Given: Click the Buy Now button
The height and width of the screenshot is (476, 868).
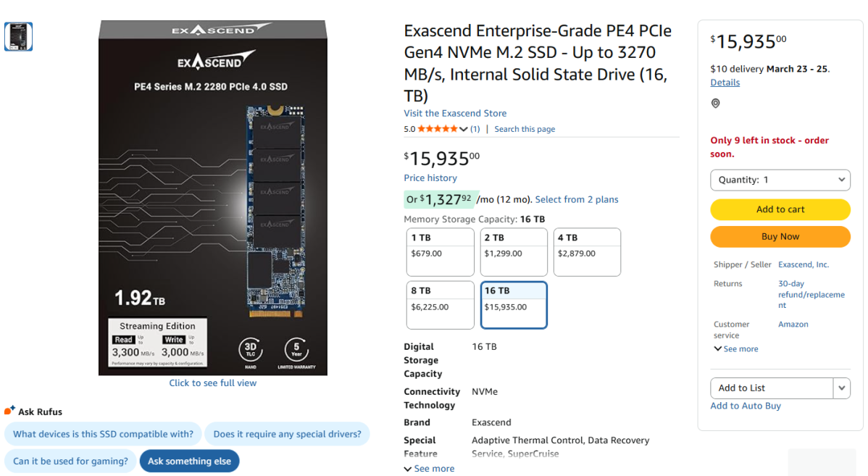Looking at the screenshot, I should (780, 236).
